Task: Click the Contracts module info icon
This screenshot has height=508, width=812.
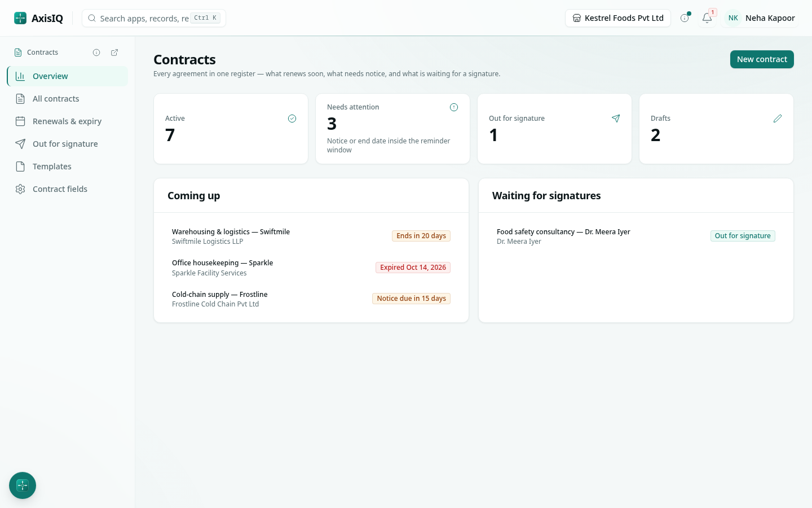Action: pos(96,52)
